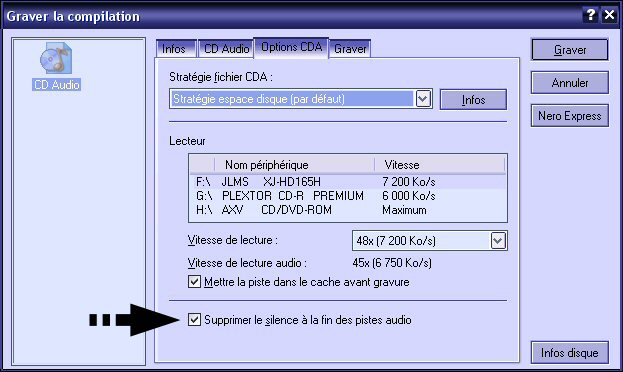Open Nero Express
This screenshot has height=372, width=623.
(x=570, y=116)
